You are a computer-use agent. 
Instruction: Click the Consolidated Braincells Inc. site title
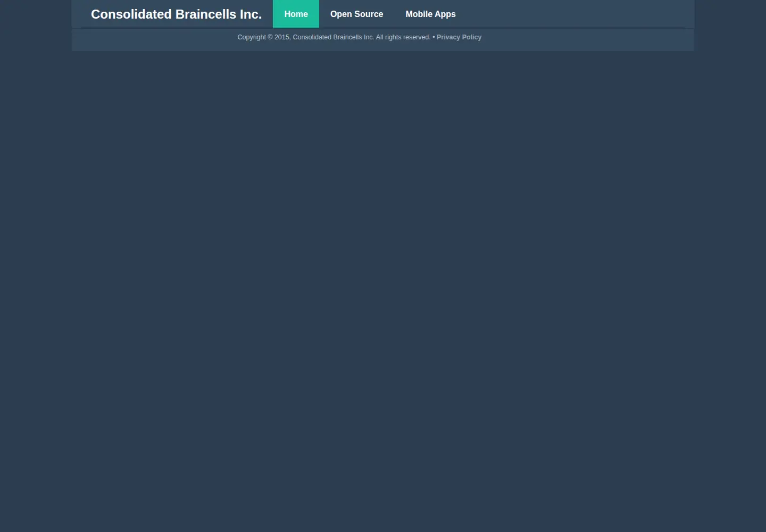(x=176, y=14)
